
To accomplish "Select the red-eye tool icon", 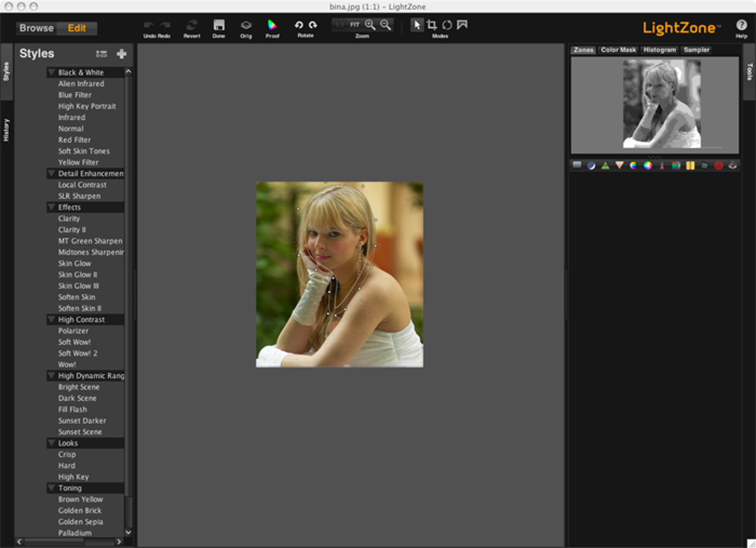I will pyautogui.click(x=732, y=165).
